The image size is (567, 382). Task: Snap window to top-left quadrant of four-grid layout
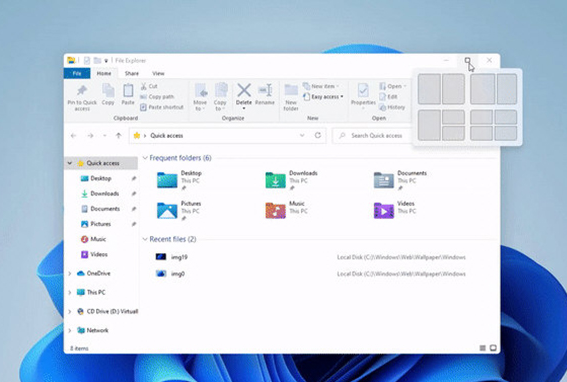(481, 117)
